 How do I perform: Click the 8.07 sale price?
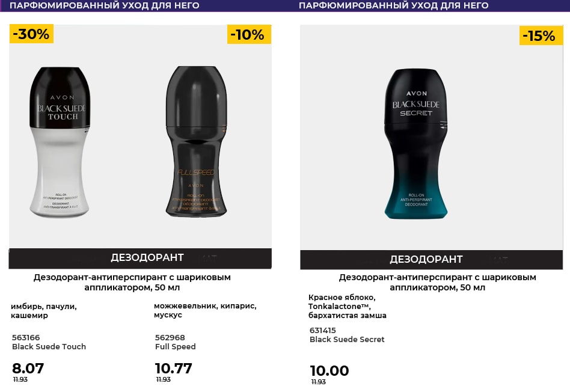point(28,368)
